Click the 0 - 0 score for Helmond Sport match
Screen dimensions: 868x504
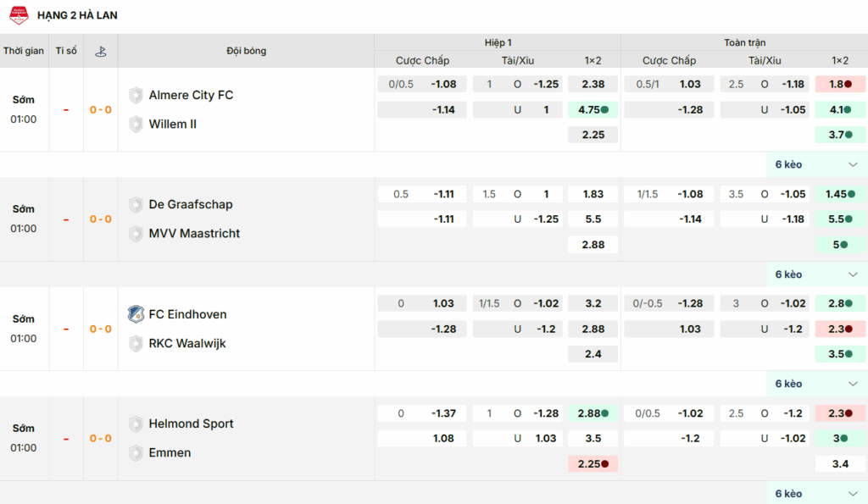coord(101,438)
